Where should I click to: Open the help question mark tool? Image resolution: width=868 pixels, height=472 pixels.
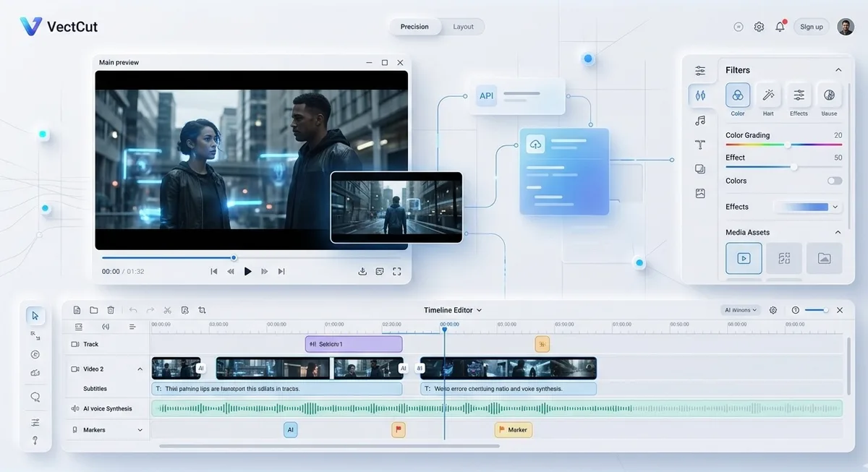coord(35,440)
